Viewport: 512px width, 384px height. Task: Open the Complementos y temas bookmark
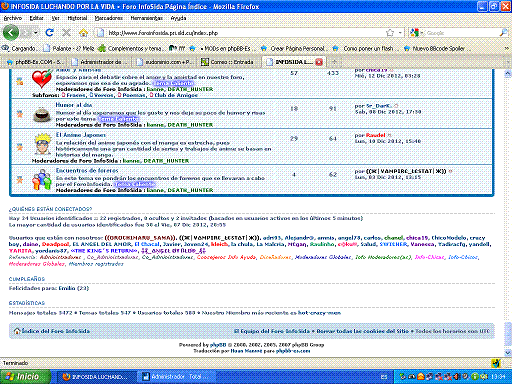[x=131, y=49]
